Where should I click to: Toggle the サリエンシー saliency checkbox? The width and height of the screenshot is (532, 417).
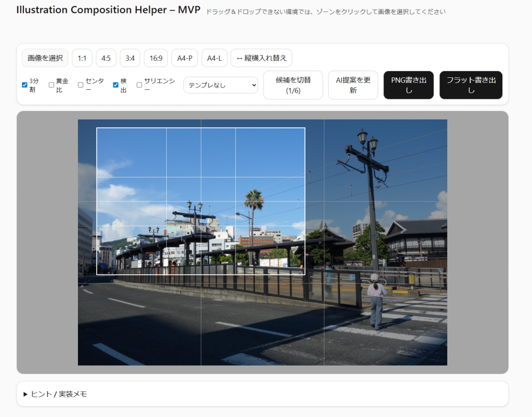(139, 85)
